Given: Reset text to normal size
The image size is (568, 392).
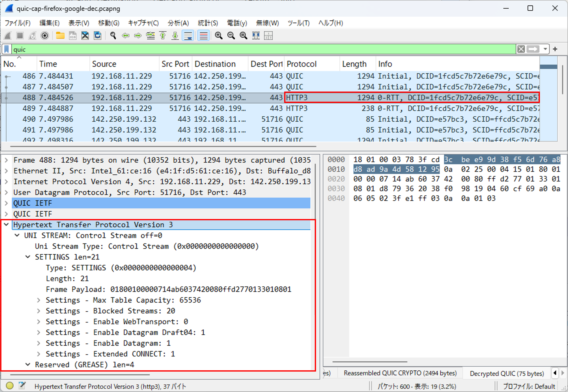Looking at the screenshot, I should click(243, 36).
